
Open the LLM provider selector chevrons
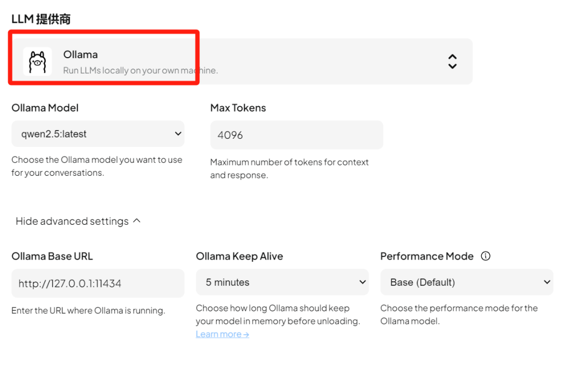point(452,61)
